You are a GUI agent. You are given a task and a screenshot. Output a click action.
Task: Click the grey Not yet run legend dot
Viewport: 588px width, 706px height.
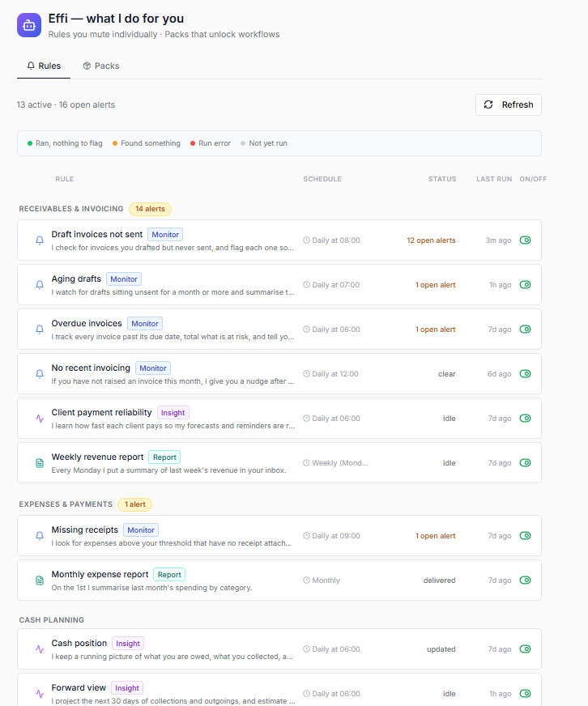pyautogui.click(x=243, y=143)
